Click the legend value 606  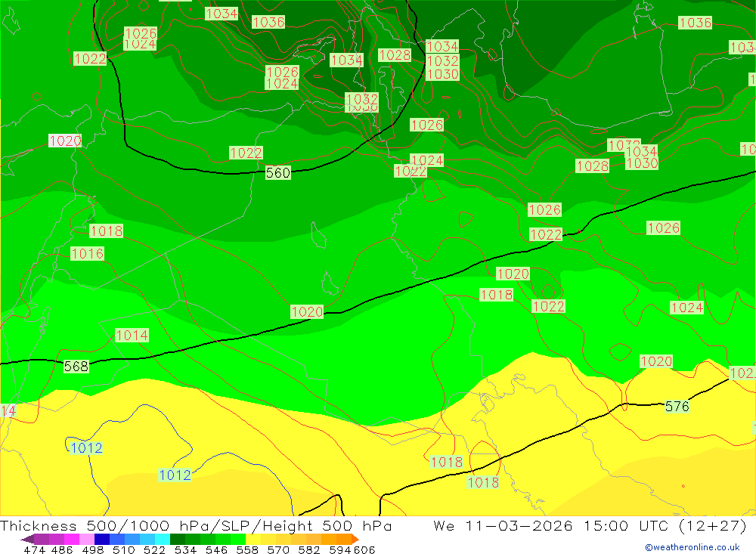click(364, 549)
